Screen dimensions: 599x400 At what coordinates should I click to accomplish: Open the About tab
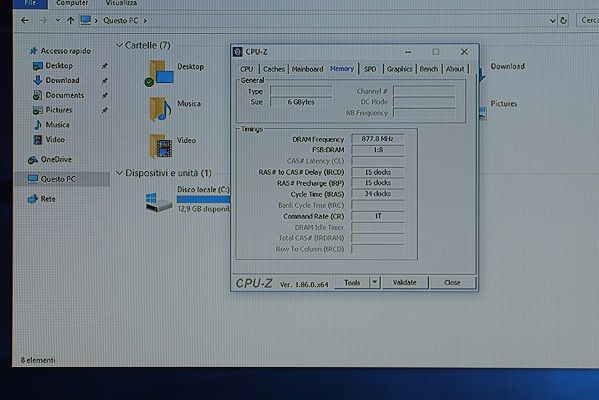click(x=455, y=69)
